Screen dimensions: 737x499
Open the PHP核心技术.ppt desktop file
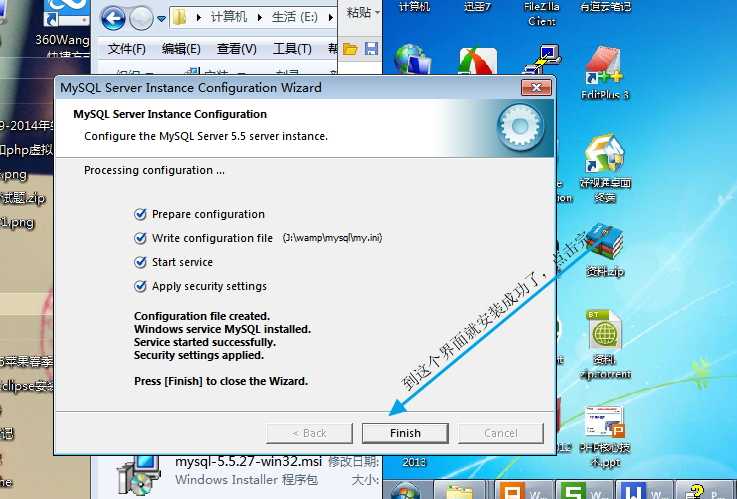pos(605,437)
